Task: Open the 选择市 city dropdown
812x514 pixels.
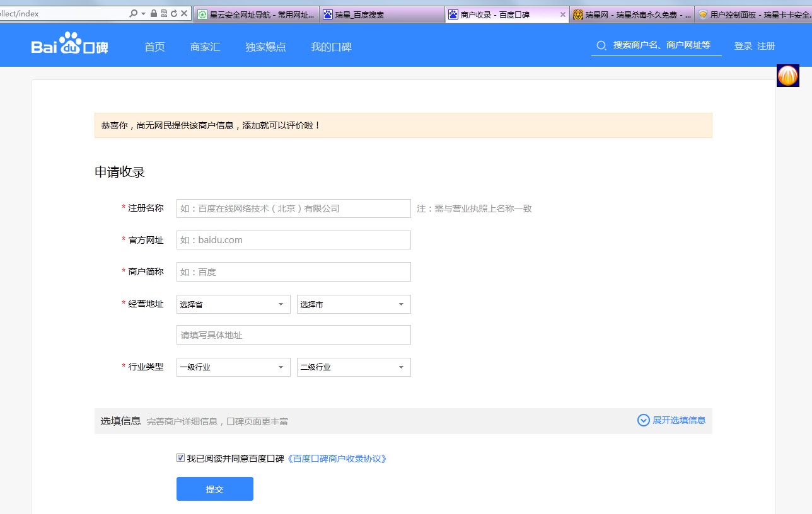Action: coord(354,304)
